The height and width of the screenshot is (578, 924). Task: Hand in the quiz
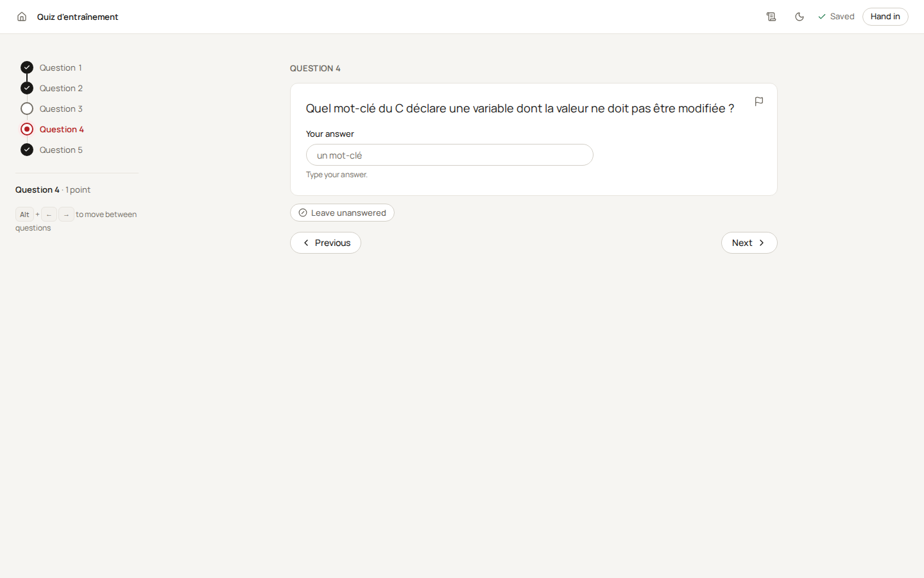pos(885,17)
